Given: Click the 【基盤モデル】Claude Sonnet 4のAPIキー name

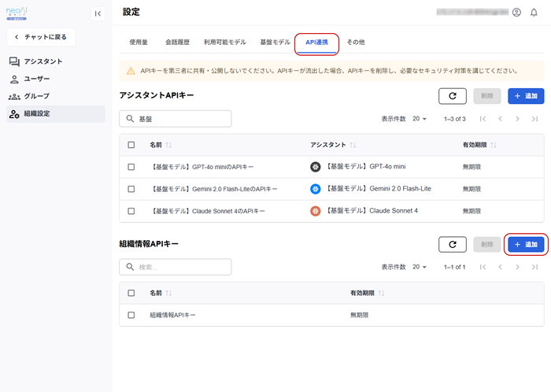Looking at the screenshot, I should click(207, 211).
